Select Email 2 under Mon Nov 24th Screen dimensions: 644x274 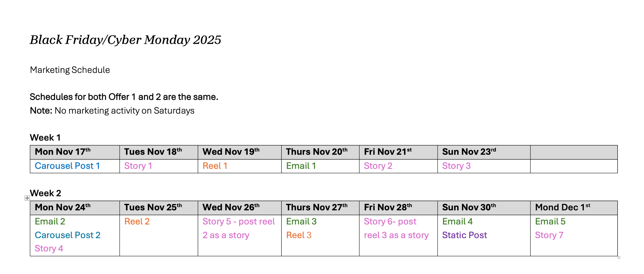click(50, 221)
